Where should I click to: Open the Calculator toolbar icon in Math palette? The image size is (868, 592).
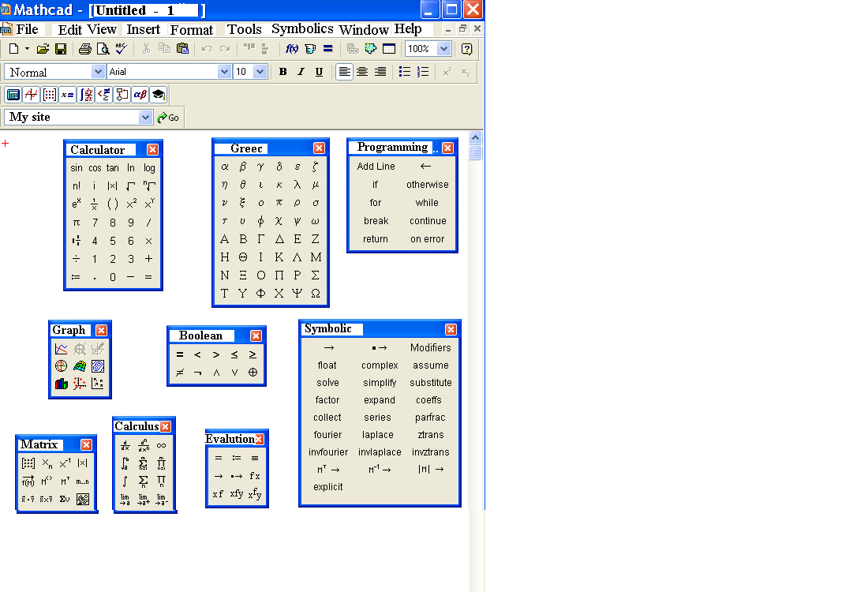13,95
